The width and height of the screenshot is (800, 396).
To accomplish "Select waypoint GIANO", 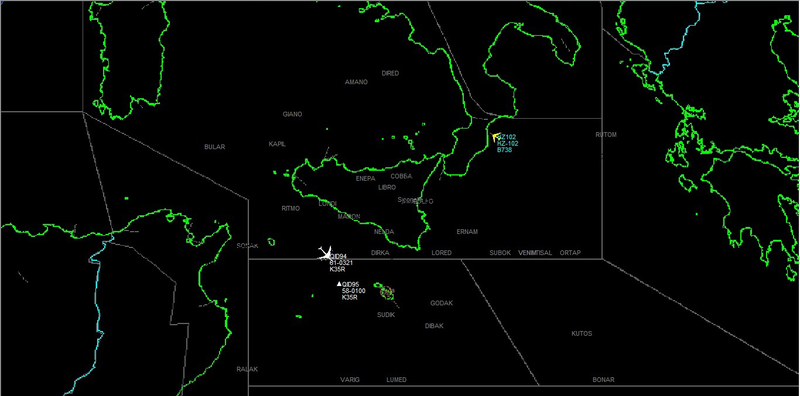I will pos(292,114).
